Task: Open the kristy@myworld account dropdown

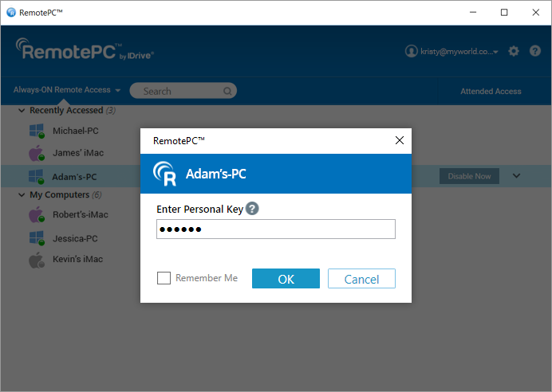Action: [453, 52]
